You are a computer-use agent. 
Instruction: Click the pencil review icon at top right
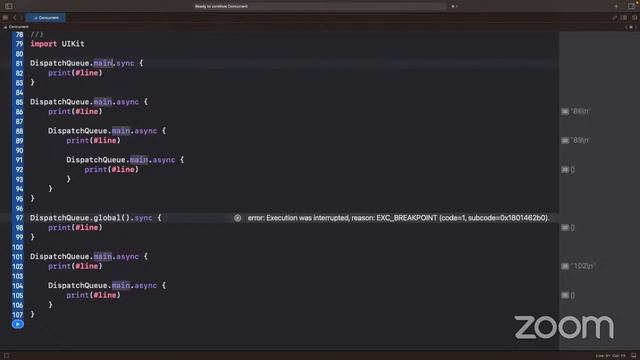click(x=614, y=18)
